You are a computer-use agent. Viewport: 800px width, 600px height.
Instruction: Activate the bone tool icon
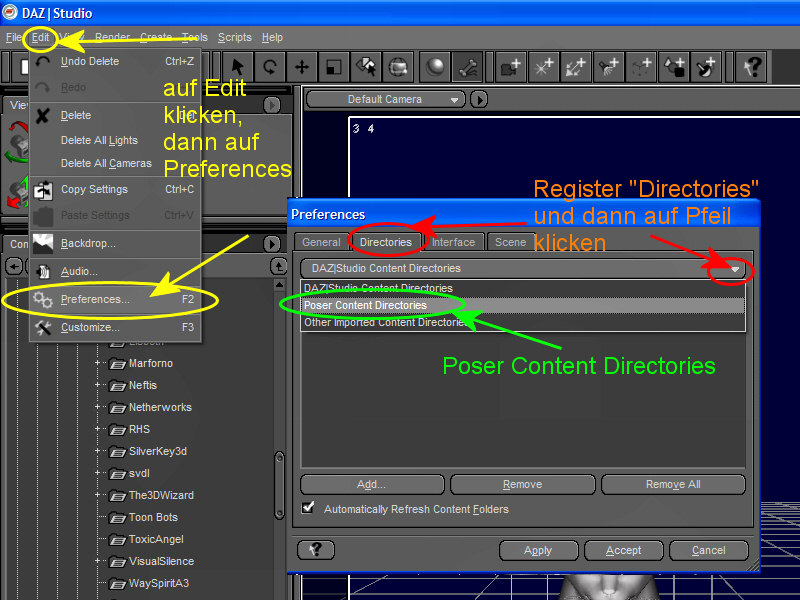467,67
